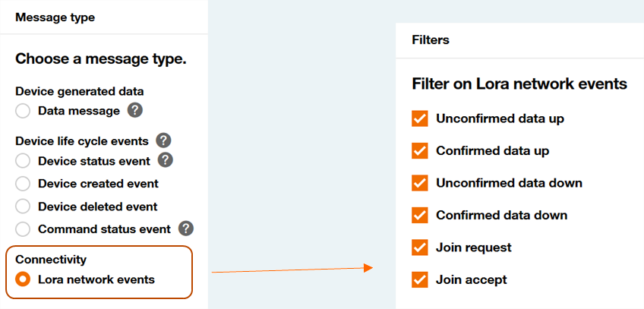Pick the Device deleted event option
This screenshot has height=309, width=644.
(x=23, y=206)
